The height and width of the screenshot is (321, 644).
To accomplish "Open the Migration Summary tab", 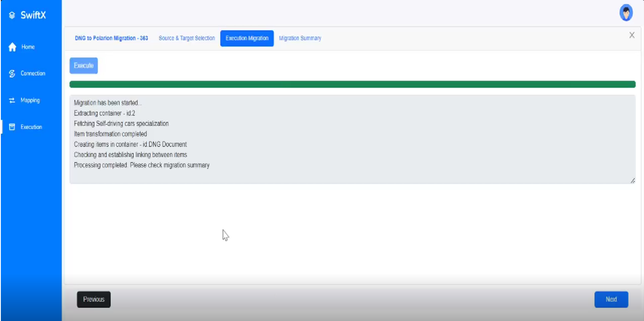I will click(x=300, y=38).
